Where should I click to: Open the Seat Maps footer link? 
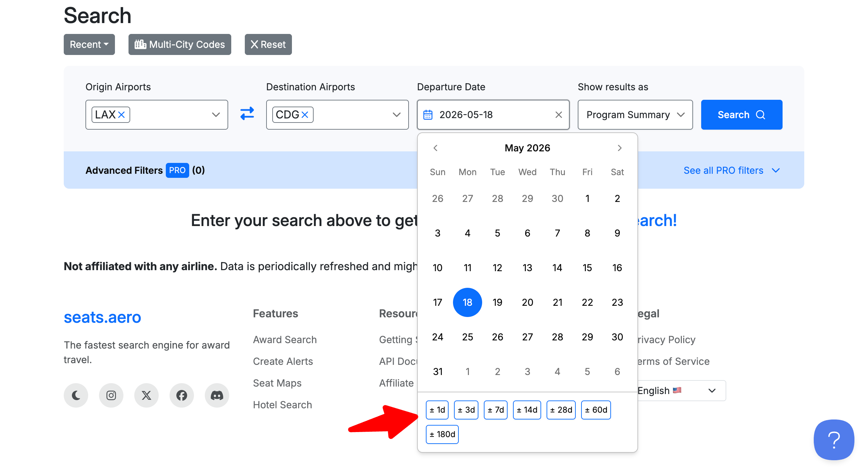click(x=277, y=383)
